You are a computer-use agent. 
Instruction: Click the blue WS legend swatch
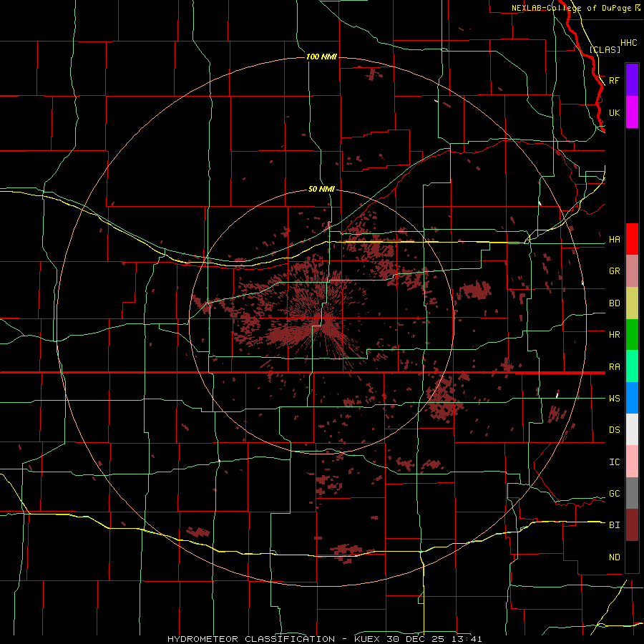coord(632,398)
